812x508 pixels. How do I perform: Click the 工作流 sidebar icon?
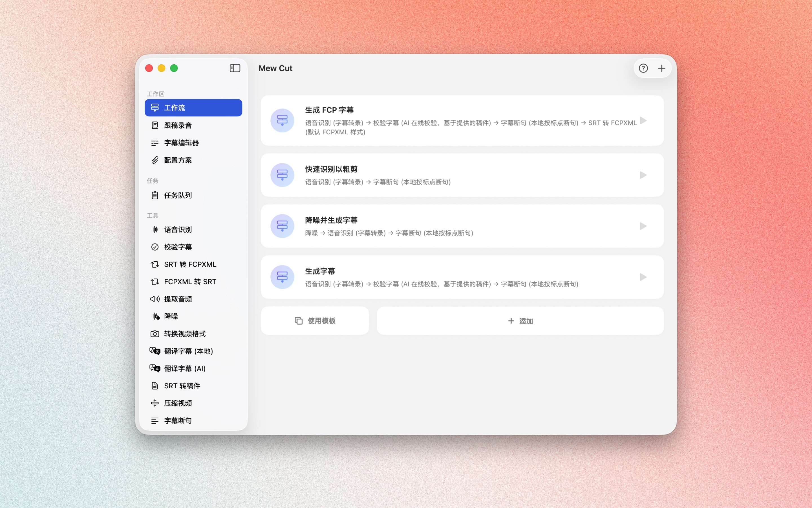[x=155, y=108]
